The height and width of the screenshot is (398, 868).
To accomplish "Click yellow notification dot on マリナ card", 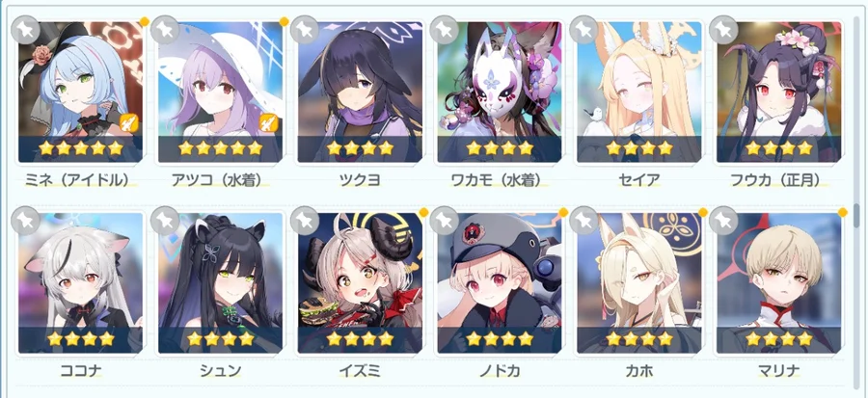I will pos(843,212).
